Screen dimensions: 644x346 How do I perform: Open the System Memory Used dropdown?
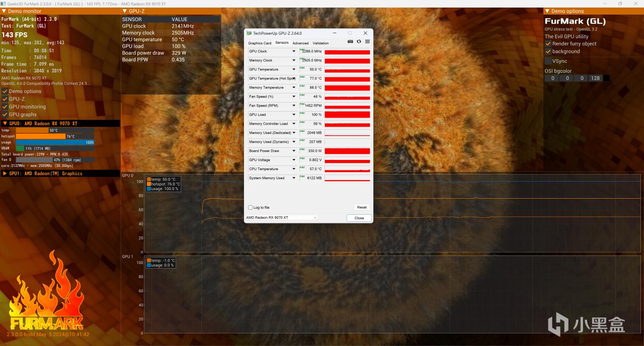[x=294, y=178]
